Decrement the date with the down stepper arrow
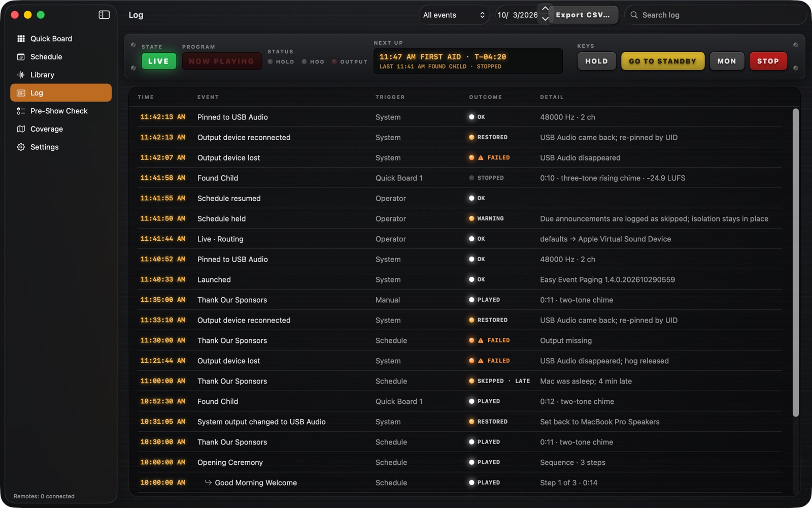The width and height of the screenshot is (812, 508). (x=545, y=19)
